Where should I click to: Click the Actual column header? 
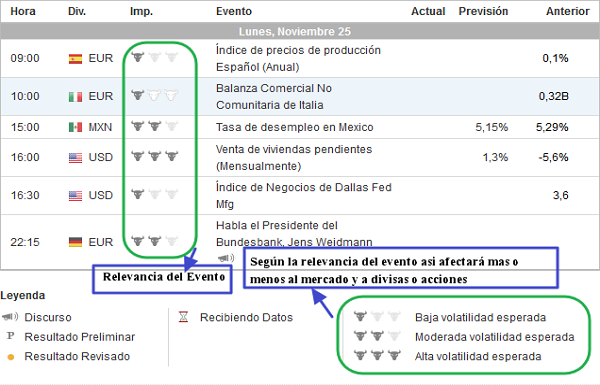point(428,11)
